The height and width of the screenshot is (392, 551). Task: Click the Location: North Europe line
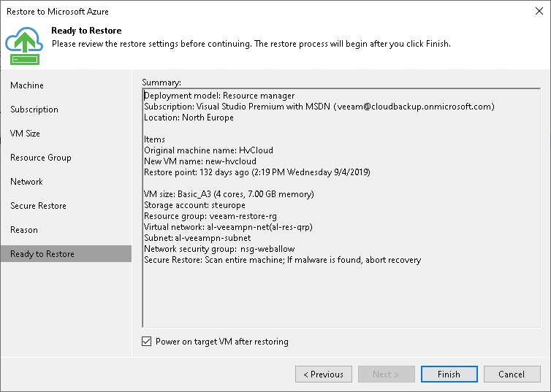pos(189,118)
